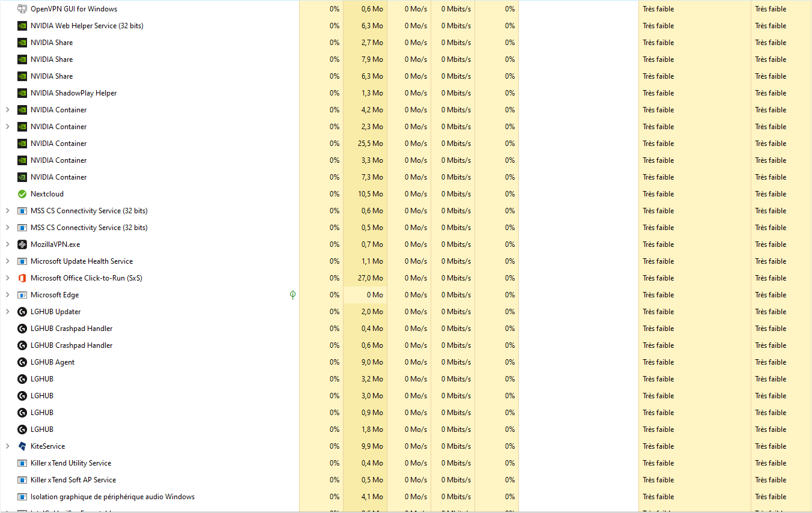Click the NVIDIA ShadowPlay Helper icon
The image size is (812, 513).
click(x=22, y=93)
